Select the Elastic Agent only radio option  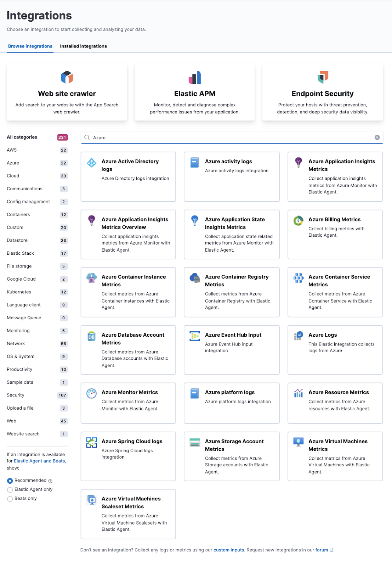tap(10, 490)
